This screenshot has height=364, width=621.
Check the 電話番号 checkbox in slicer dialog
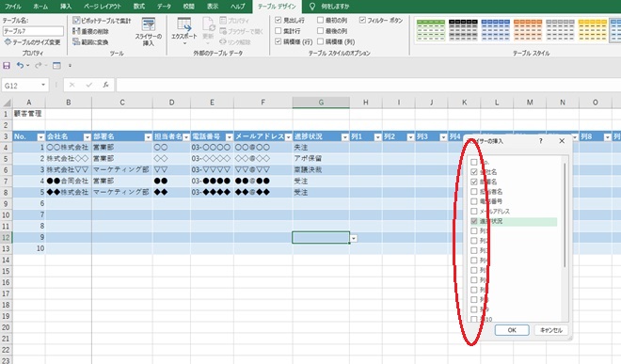(473, 201)
